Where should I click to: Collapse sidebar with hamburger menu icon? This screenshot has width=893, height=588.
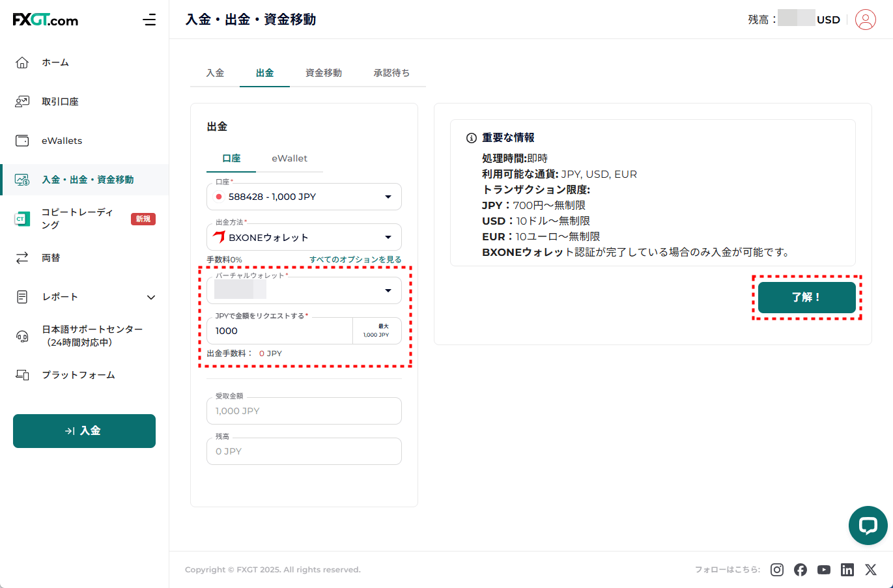pyautogui.click(x=149, y=20)
